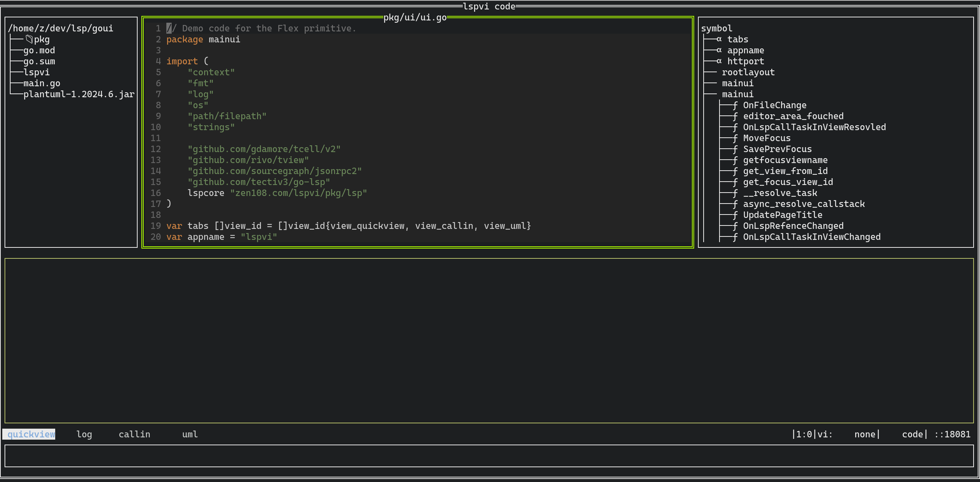The width and height of the screenshot is (980, 482).
Task: Click the lspvi code window title
Action: (x=489, y=6)
